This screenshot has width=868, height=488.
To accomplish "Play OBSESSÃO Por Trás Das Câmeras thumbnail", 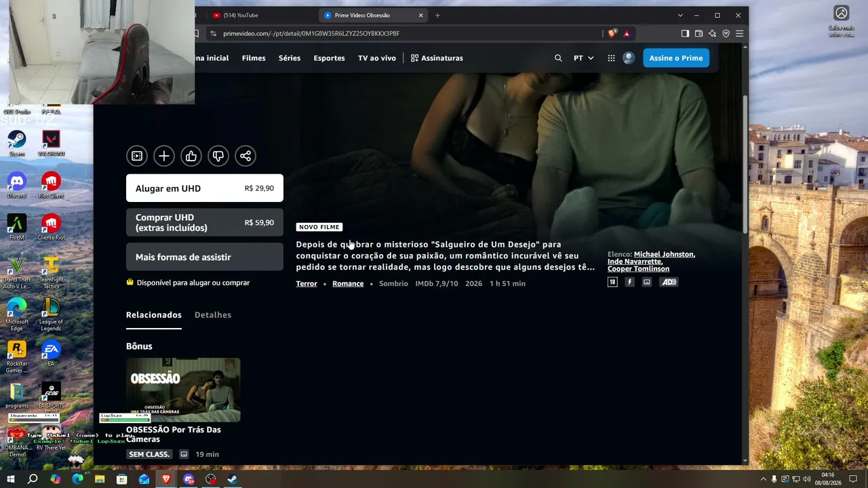I will (x=183, y=390).
